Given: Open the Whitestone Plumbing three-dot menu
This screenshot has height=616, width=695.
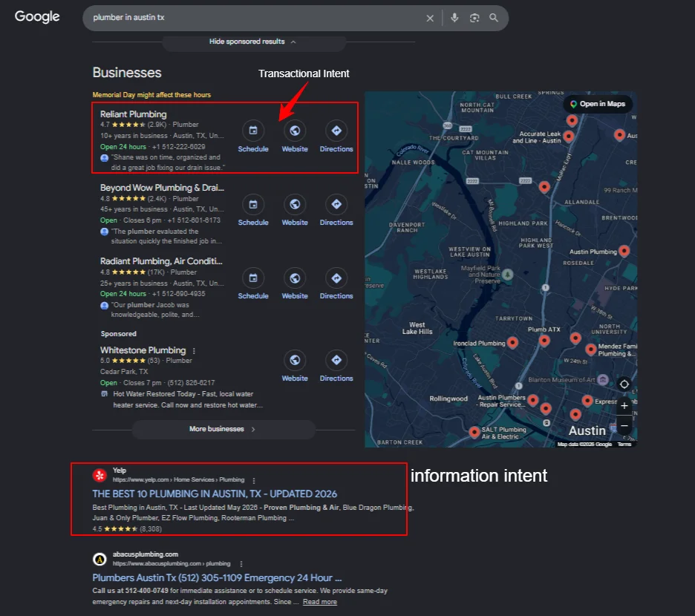Looking at the screenshot, I should 194,350.
